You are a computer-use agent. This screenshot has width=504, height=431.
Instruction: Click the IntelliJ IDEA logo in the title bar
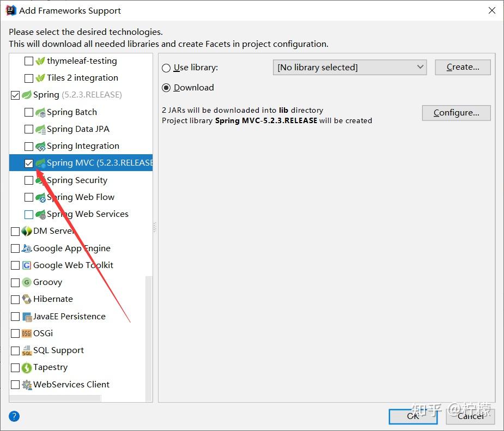point(10,10)
